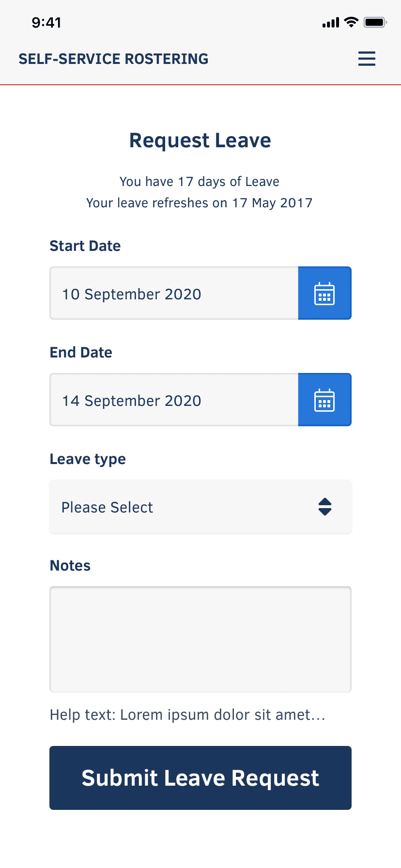The width and height of the screenshot is (401, 868).
Task: Click the End Date label
Action: 81,353
